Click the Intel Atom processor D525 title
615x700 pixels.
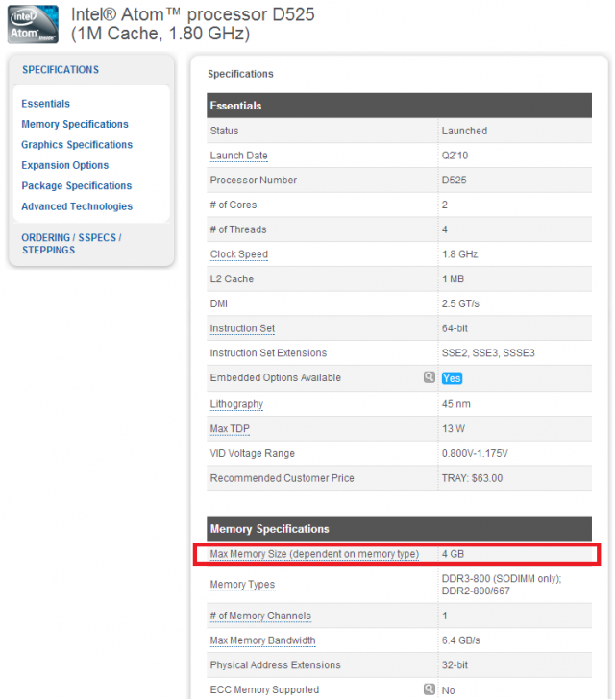[x=193, y=24]
